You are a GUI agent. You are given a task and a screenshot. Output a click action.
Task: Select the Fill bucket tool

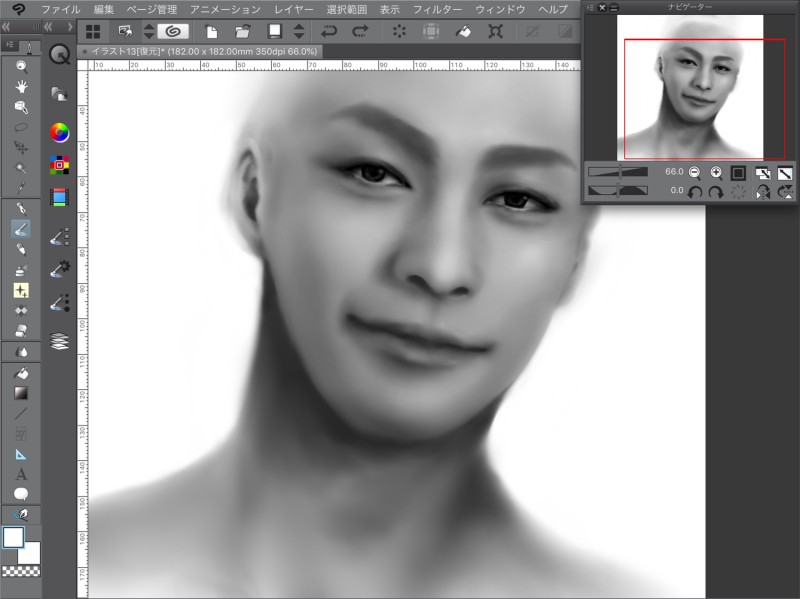coord(21,373)
